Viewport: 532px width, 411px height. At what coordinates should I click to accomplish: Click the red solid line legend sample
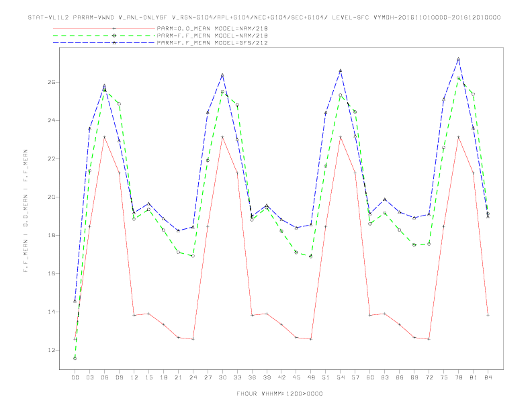104,28
